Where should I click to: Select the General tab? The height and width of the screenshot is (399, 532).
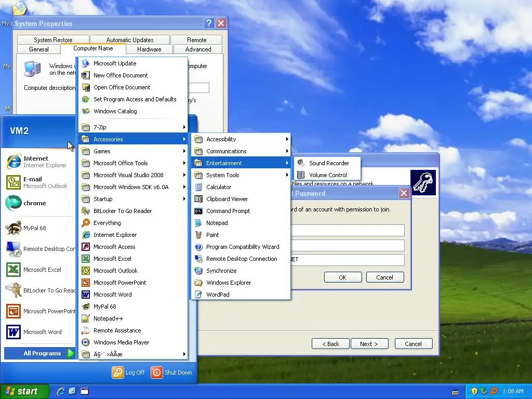(38, 49)
